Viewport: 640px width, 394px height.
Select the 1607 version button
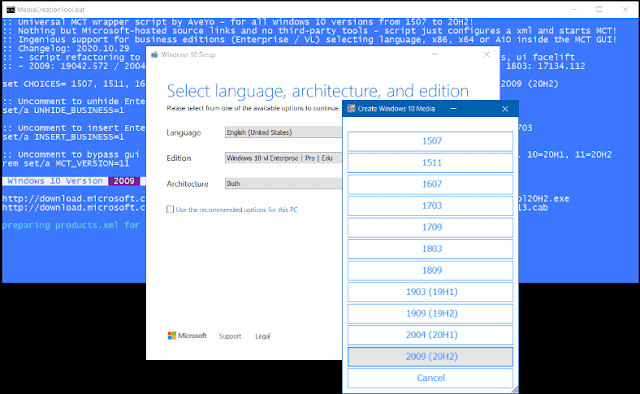click(430, 184)
